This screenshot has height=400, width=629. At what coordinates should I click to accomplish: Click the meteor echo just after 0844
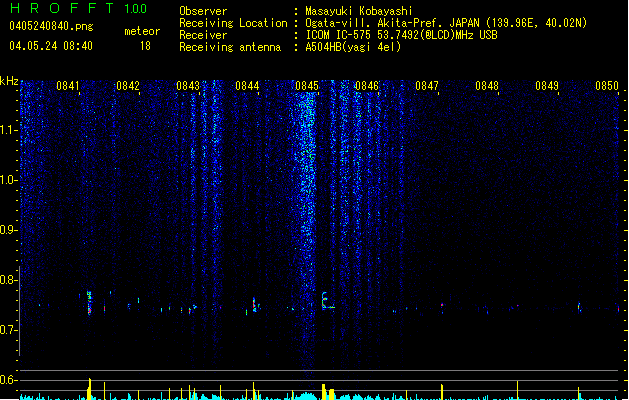click(x=254, y=305)
